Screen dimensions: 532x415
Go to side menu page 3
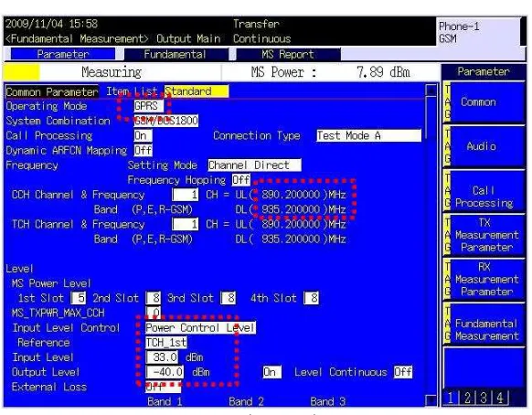point(484,398)
